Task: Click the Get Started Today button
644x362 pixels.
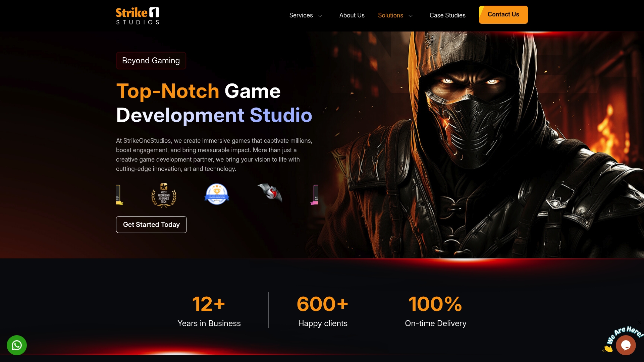Action: tap(151, 225)
